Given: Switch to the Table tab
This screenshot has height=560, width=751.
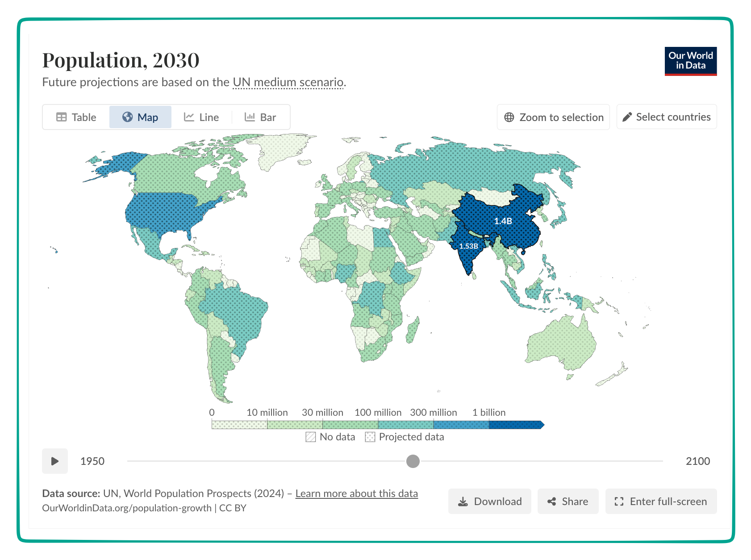Looking at the screenshot, I should (x=75, y=117).
